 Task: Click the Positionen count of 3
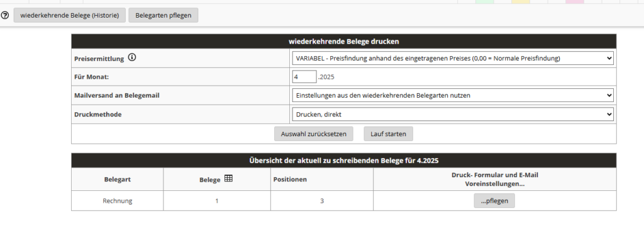point(322,201)
